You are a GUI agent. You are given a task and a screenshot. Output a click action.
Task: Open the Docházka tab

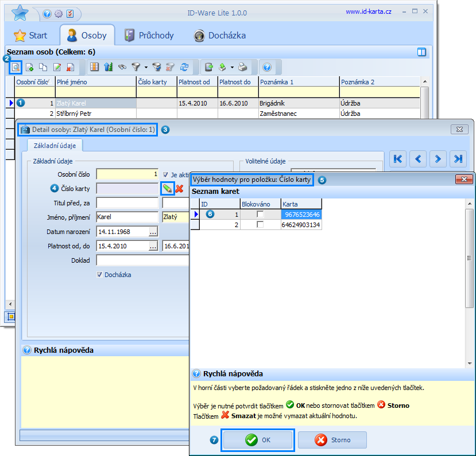[x=220, y=36]
